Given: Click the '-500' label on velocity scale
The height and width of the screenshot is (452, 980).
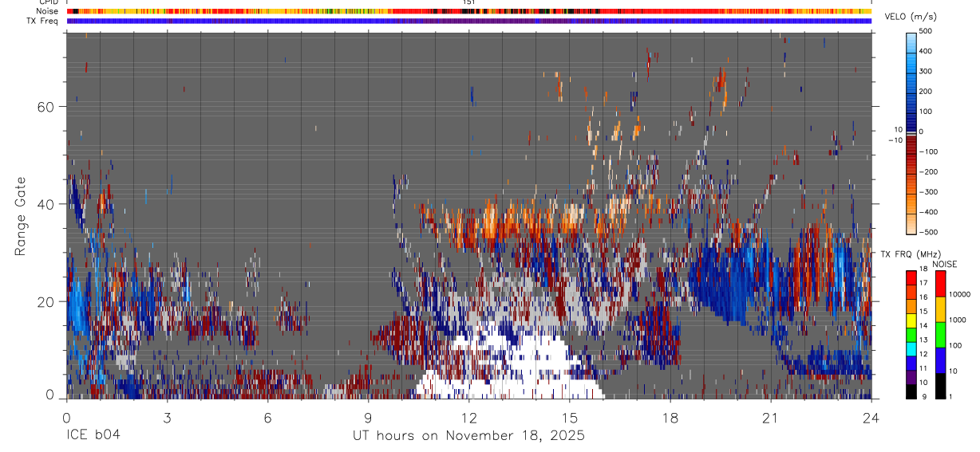Looking at the screenshot, I should coord(928,232).
